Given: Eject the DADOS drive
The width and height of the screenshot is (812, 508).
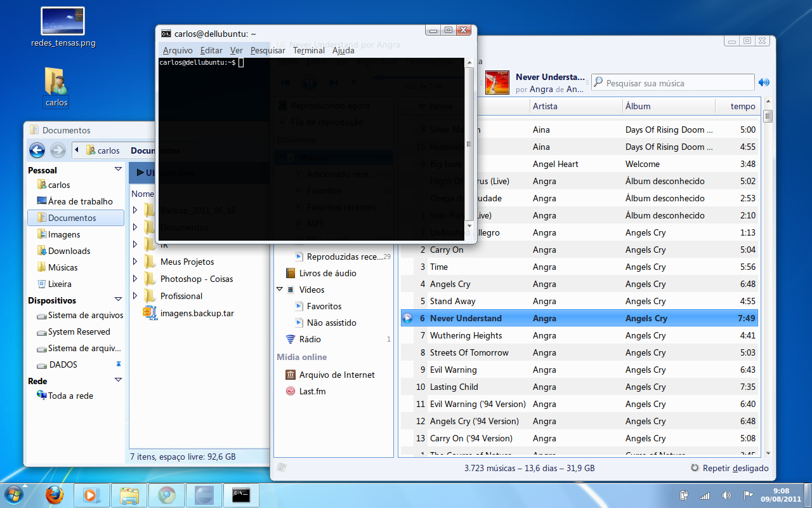Looking at the screenshot, I should click(x=118, y=364).
